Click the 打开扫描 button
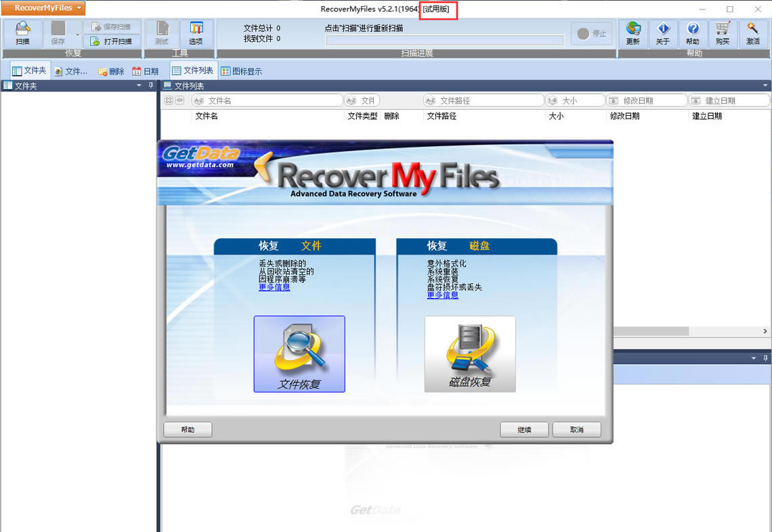Screen dimensions: 772x532 [112, 41]
